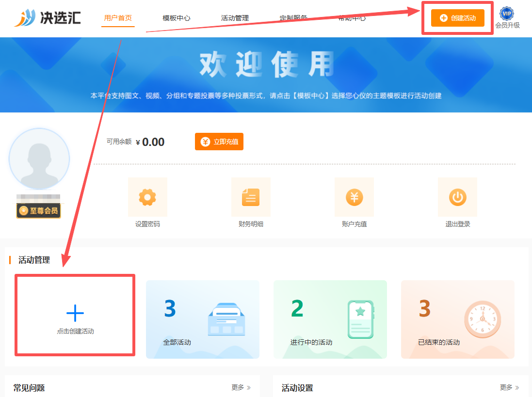Click the 退出登录 label
532x397 pixels.
[x=458, y=224]
